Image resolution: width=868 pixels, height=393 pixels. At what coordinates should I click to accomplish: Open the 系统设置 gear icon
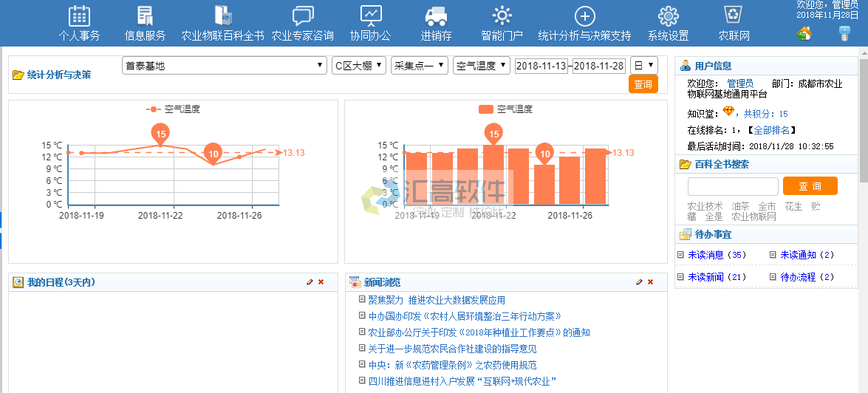tap(668, 16)
